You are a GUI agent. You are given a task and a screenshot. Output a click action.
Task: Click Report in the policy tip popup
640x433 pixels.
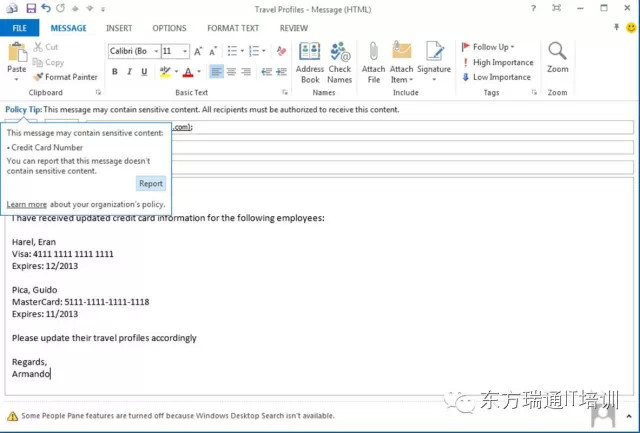tap(151, 184)
